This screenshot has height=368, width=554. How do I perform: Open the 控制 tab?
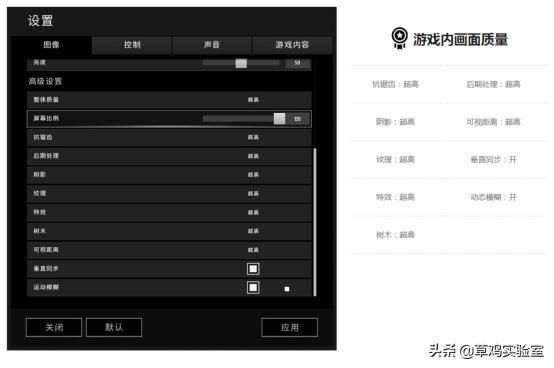pyautogui.click(x=132, y=45)
